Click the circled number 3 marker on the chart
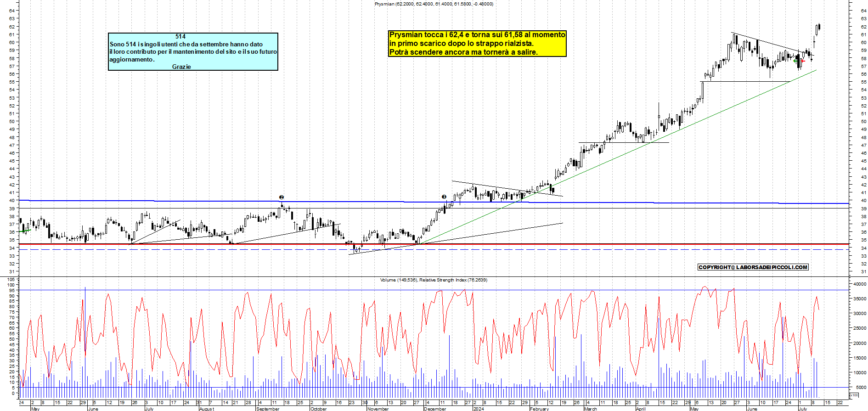The height and width of the screenshot is (411, 868). [x=444, y=197]
